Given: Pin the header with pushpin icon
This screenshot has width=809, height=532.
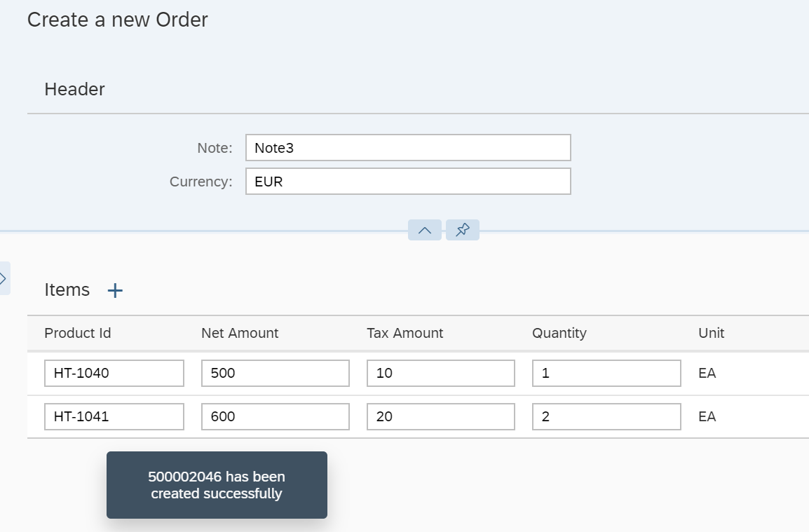Looking at the screenshot, I should (463, 230).
